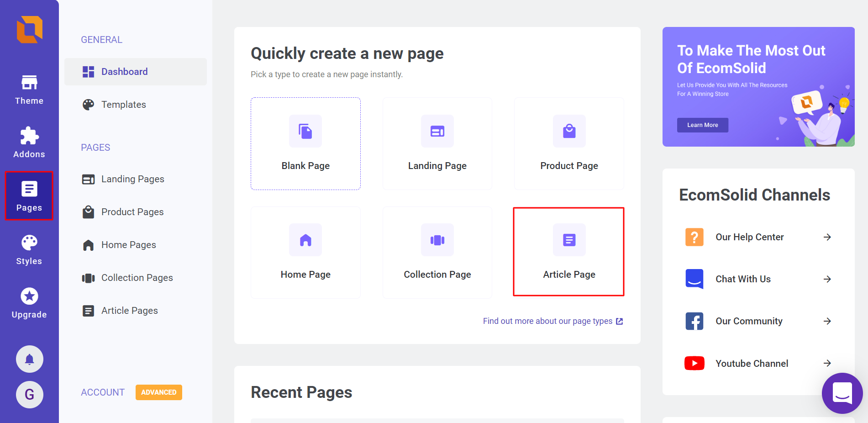Click the Product Pages bag icon
Screen dimensions: 868x423
click(88, 212)
